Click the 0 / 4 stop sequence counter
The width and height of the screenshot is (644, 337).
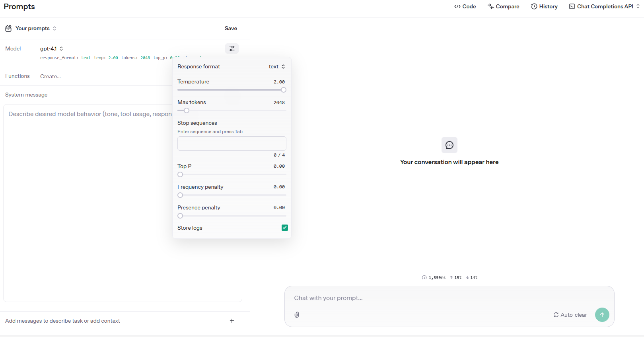[279, 155]
